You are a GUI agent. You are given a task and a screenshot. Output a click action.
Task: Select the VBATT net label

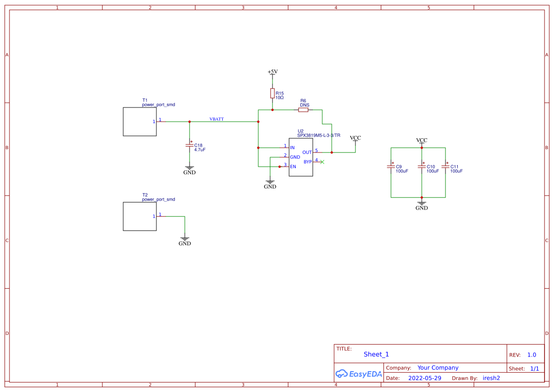click(217, 119)
